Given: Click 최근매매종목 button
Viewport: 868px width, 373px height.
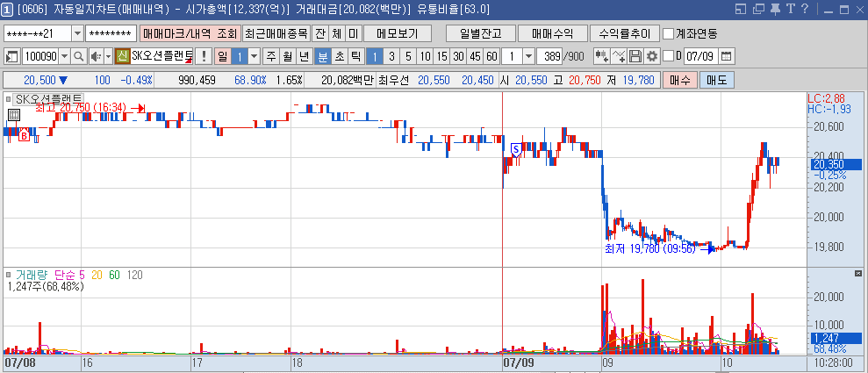Looking at the screenshot, I should click(276, 33).
